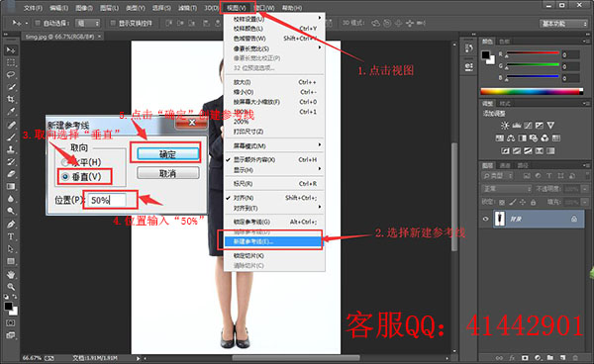Viewport: 594px width, 364px height.
Task: Select the Eraser tool
Action: pyautogui.click(x=11, y=174)
